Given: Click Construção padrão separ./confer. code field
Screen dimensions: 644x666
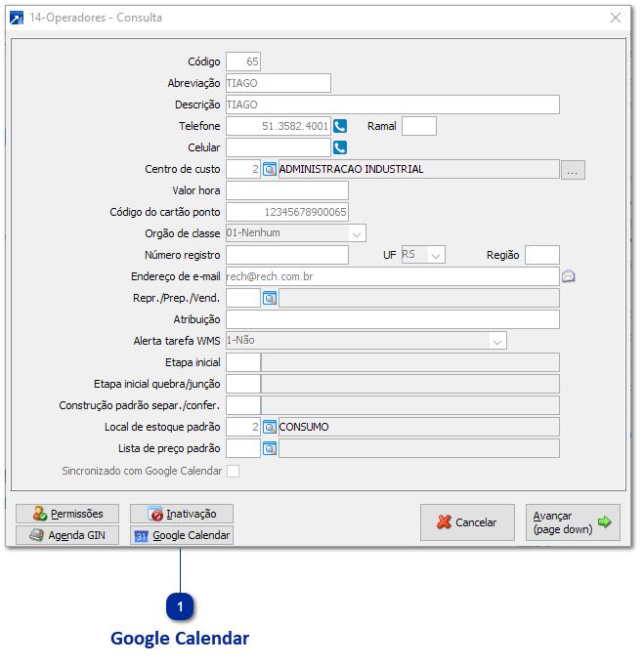Looking at the screenshot, I should click(243, 405).
